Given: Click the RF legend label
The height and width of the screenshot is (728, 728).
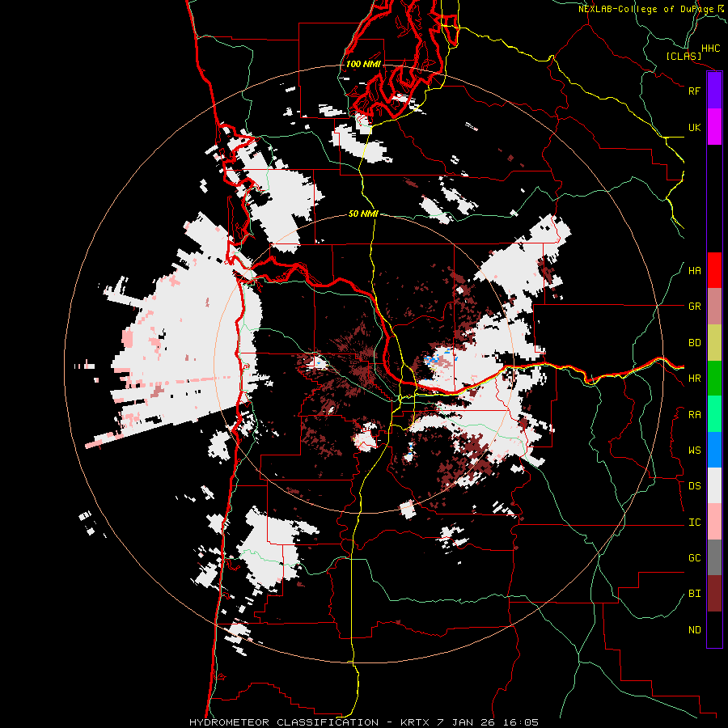Looking at the screenshot, I should click(x=694, y=91).
